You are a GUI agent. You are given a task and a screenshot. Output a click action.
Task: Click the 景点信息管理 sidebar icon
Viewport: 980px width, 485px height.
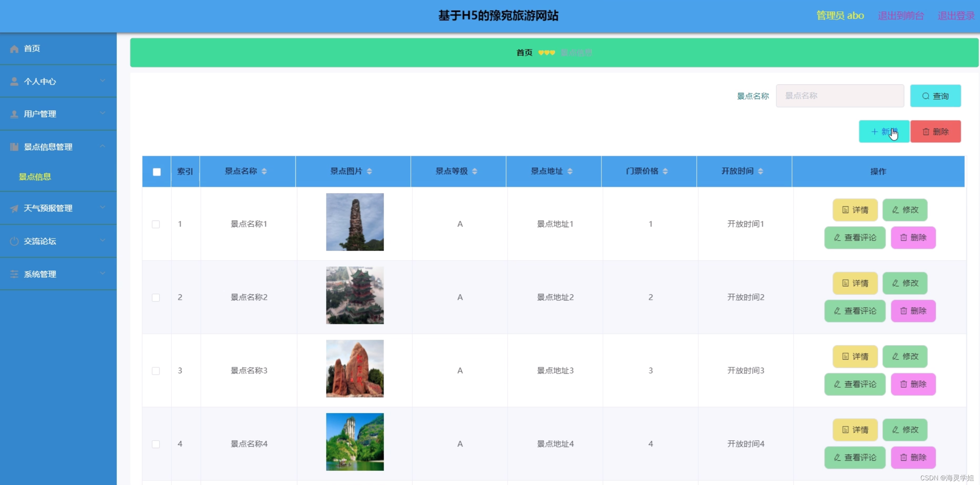pyautogui.click(x=14, y=147)
